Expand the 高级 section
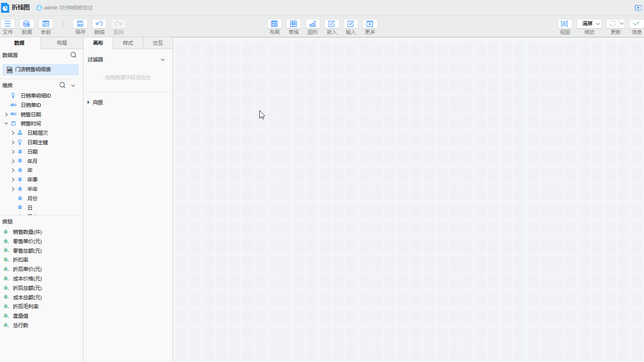The height and width of the screenshot is (362, 644). coord(89,102)
